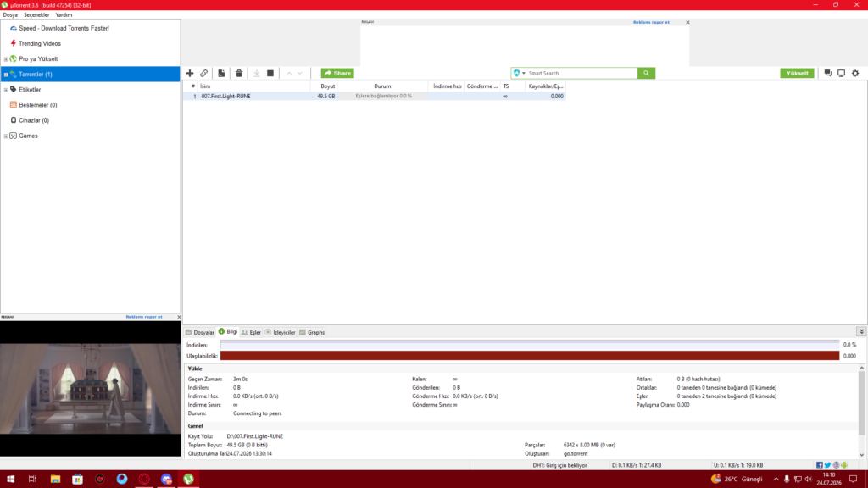Click the Android icon in status bar
868x488 pixels.
point(844,465)
